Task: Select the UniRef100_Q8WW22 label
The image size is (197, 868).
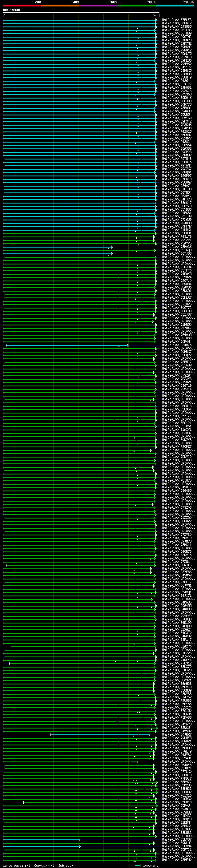Action: click(176, 521)
